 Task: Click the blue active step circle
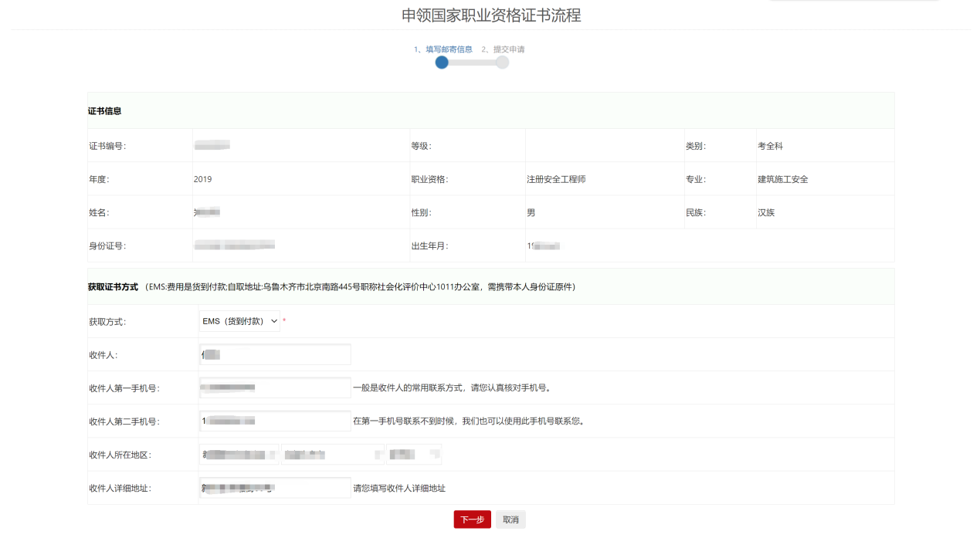(x=442, y=63)
